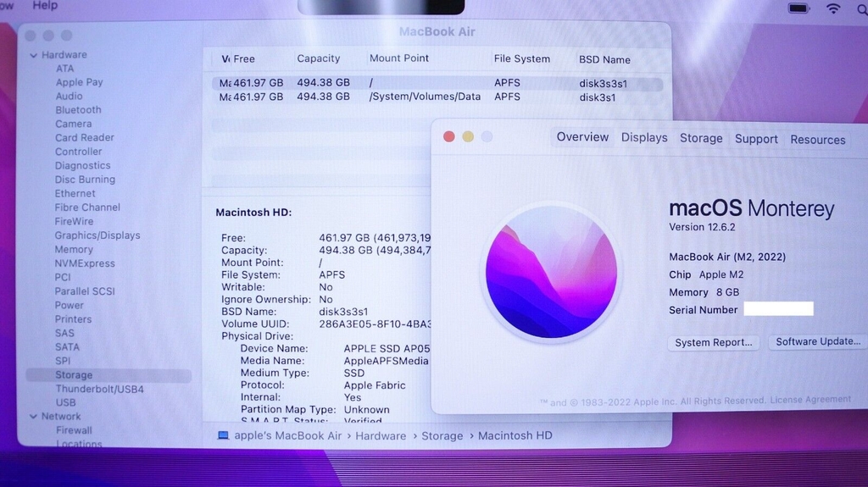Select Firewall under Network
The height and width of the screenshot is (487, 868).
(x=74, y=430)
